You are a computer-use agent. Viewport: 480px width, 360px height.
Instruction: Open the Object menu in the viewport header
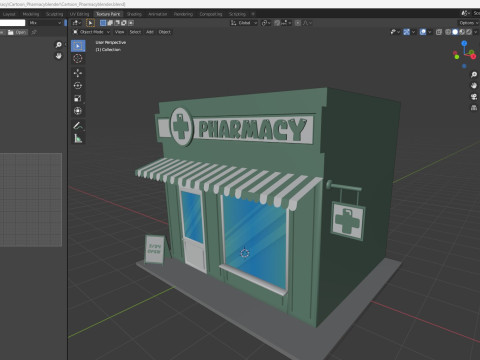point(164,32)
